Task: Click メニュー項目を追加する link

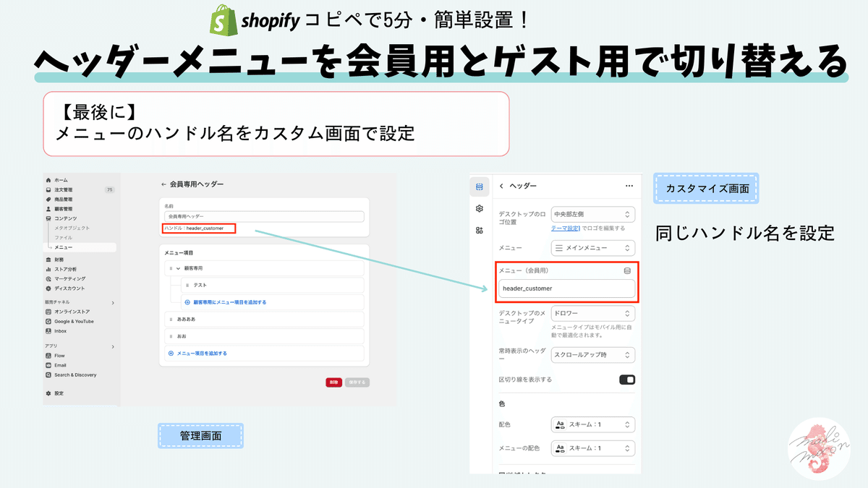Action: [x=197, y=354]
